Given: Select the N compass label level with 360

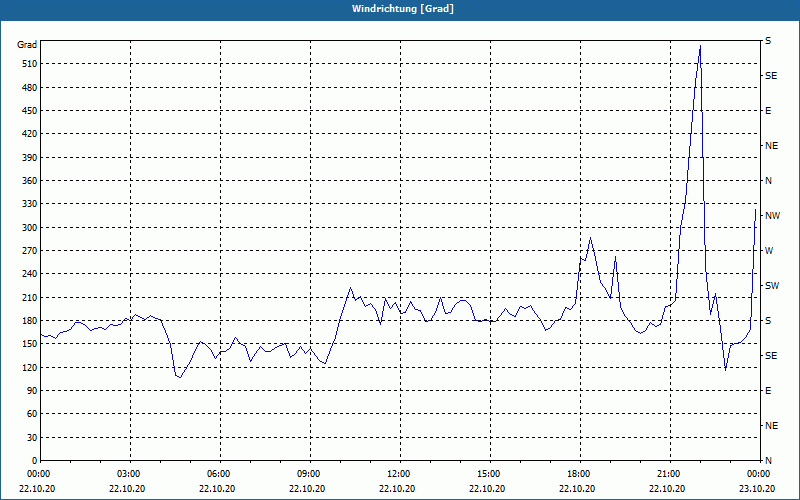Looking at the screenshot, I should [768, 181].
